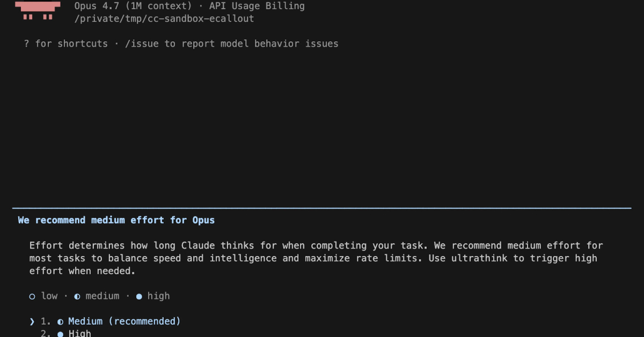Click the ❯ selection pointer arrow

pyautogui.click(x=32, y=321)
